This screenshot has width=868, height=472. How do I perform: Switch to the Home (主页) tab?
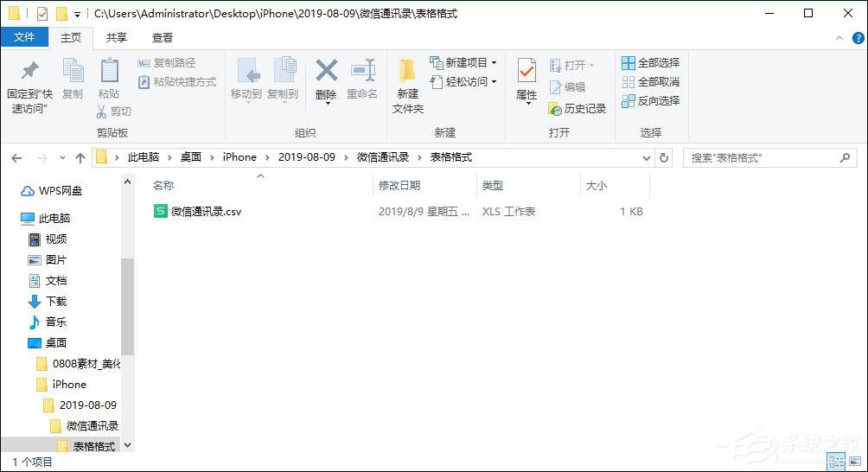point(71,37)
